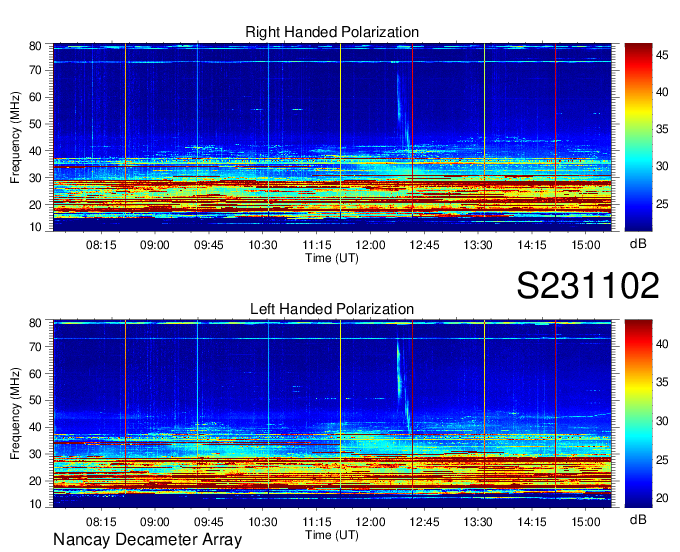The height and width of the screenshot is (552, 680).
Task: Click "Time (UT)" axis label of left-handed plot
Action: click(x=332, y=535)
